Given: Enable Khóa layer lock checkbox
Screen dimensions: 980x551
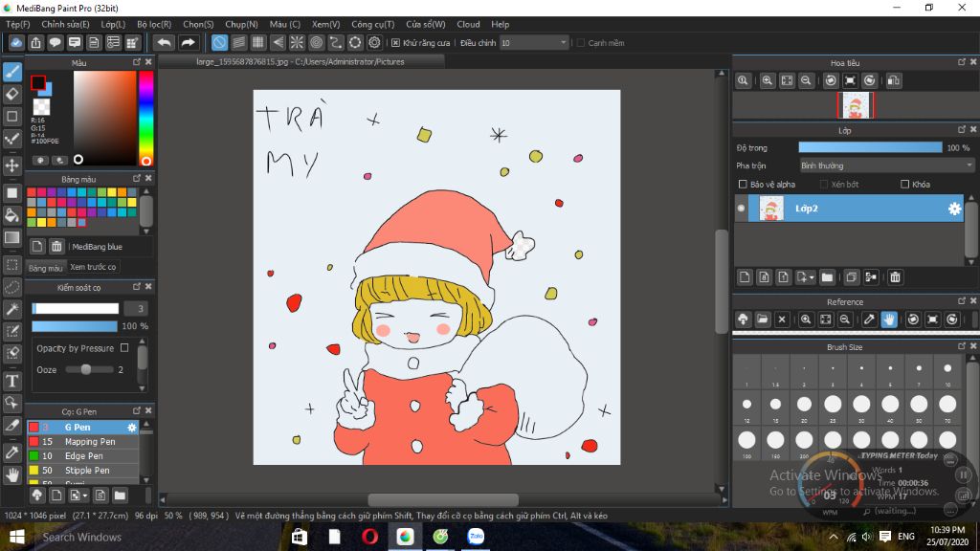Looking at the screenshot, I should click(x=904, y=185).
